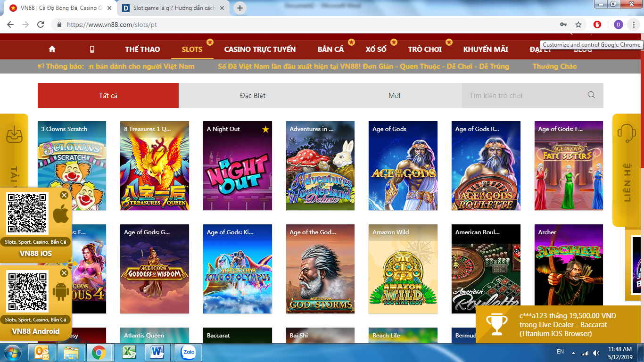
Task: Open the mobile phone icon in navigation
Action: point(92,49)
